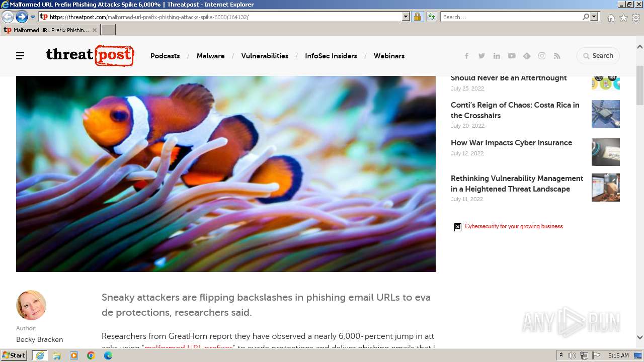This screenshot has width=644, height=362.
Task: Click the network tray icon
Action: [x=584, y=355]
